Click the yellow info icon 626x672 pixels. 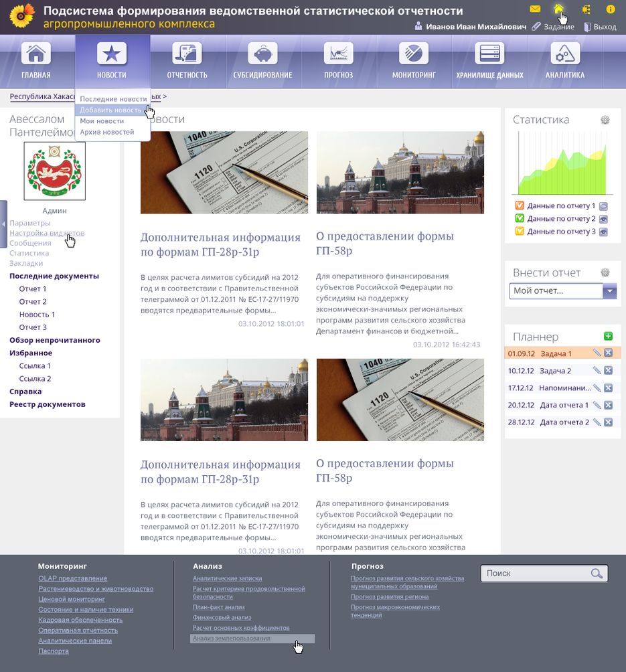(611, 9)
